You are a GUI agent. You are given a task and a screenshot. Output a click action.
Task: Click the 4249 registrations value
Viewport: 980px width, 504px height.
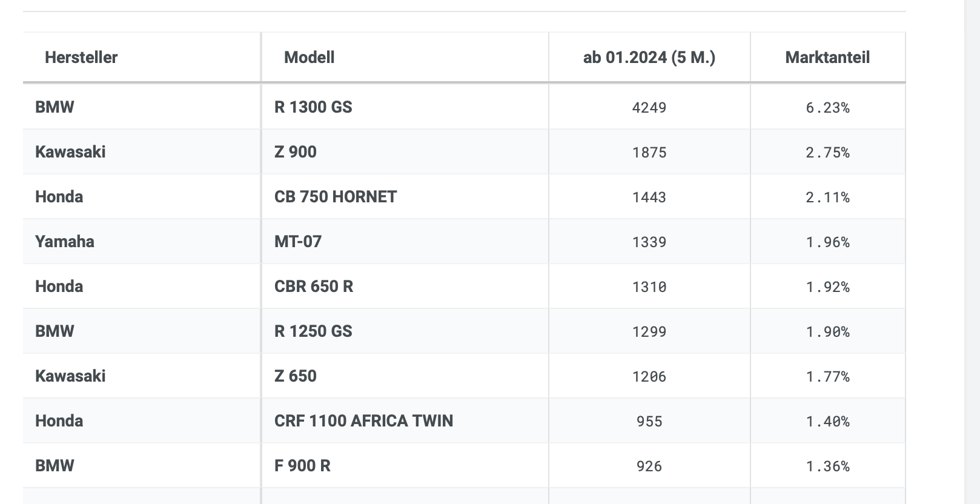[649, 108]
